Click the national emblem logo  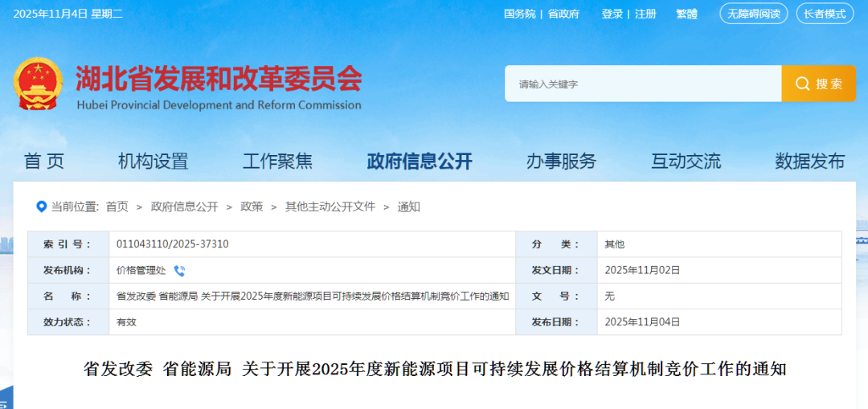click(38, 84)
